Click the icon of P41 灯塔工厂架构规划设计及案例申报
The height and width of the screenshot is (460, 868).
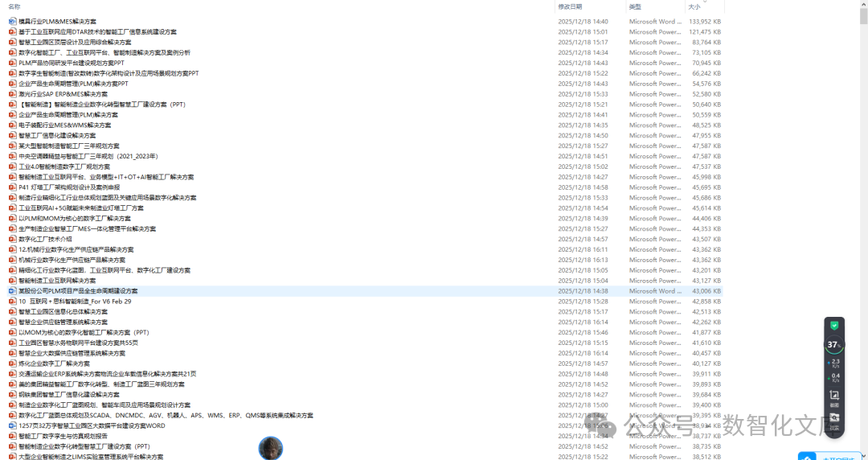13,187
